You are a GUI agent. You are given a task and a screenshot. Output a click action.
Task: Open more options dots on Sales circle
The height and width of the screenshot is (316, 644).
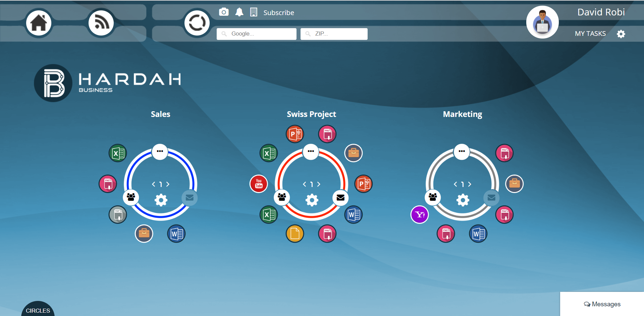(x=160, y=151)
